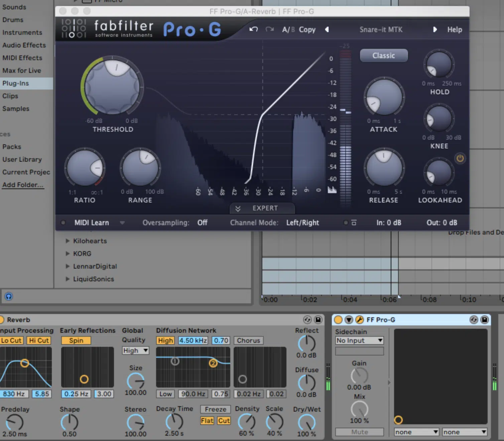The image size is (504, 441).
Task: Click the FF Pro-G hot-swap preset icon
Action: [474, 320]
